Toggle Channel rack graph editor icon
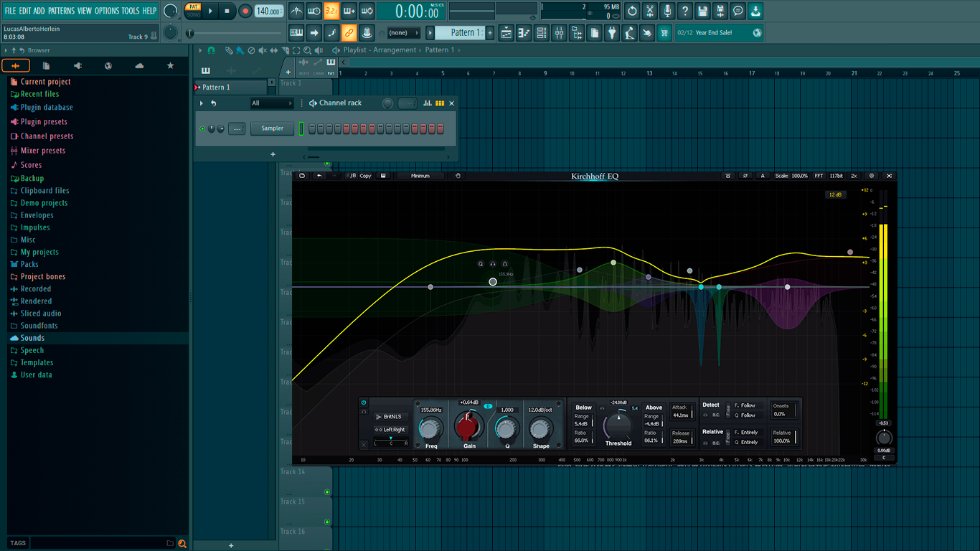 pos(428,103)
